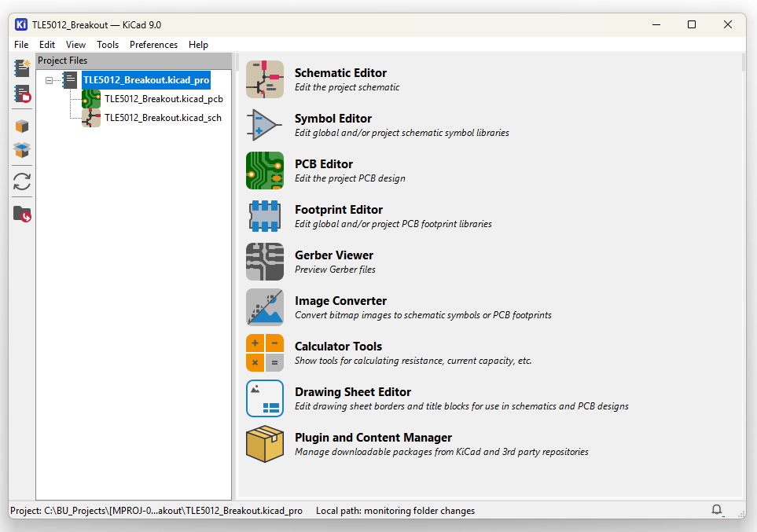Click the Open Project toolbar icon

click(22, 94)
